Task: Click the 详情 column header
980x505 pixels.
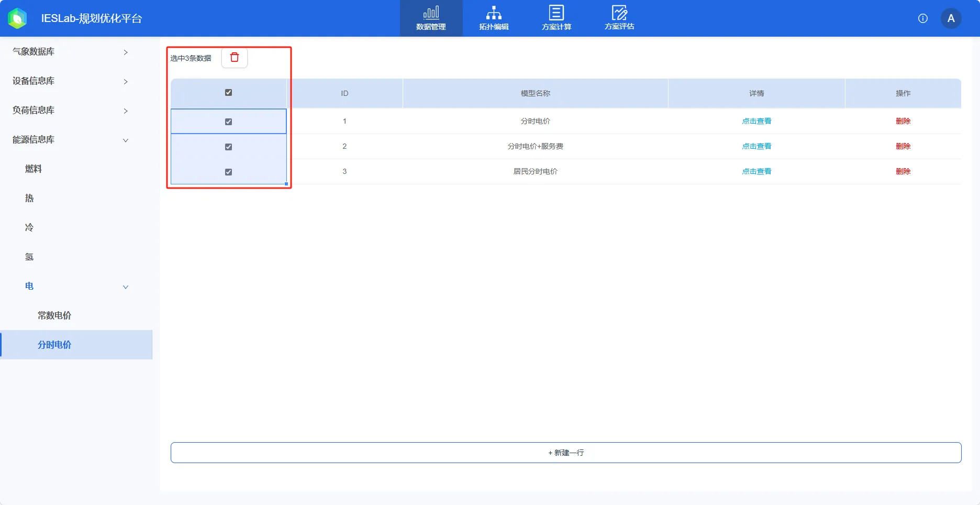Action: tap(756, 93)
